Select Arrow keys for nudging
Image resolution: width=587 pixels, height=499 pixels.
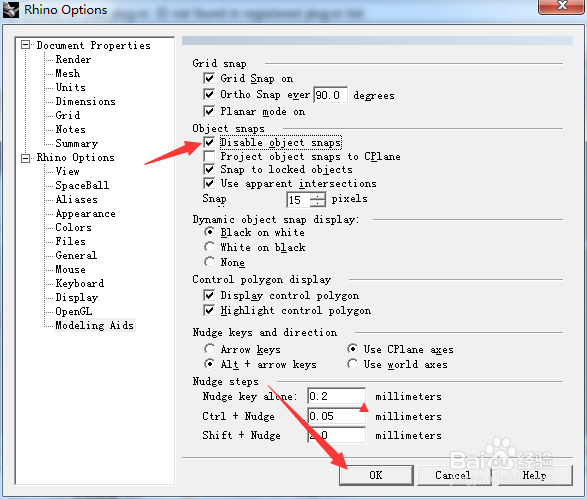coord(210,349)
